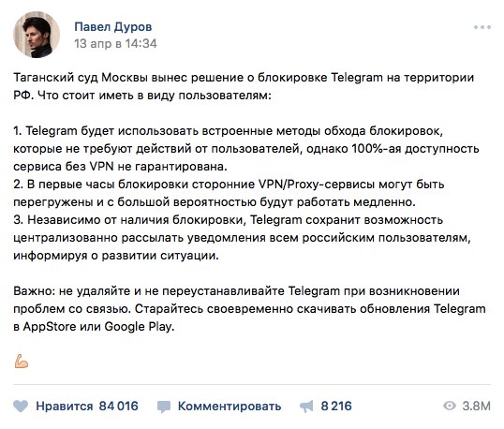
Task: Click the 8 216 reposts count
Action: (336, 407)
